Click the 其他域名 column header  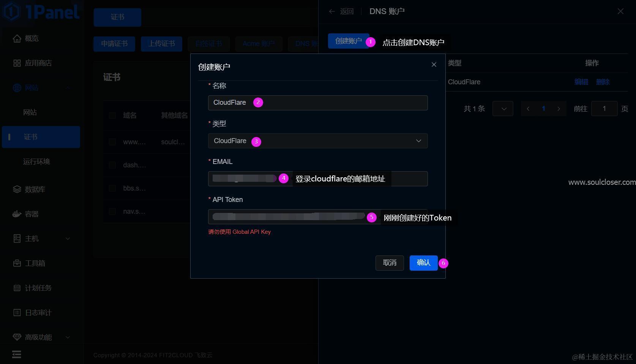tap(174, 115)
